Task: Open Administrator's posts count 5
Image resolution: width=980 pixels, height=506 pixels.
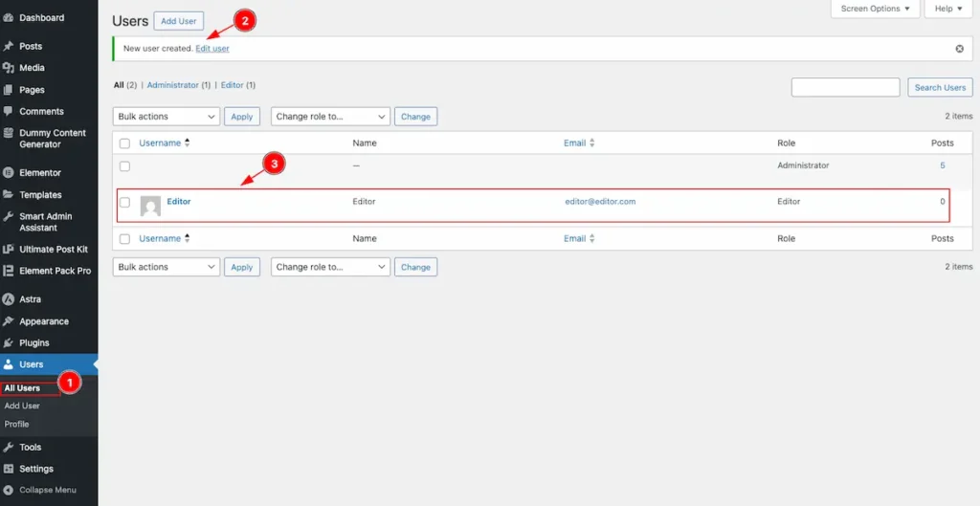Action: click(943, 166)
